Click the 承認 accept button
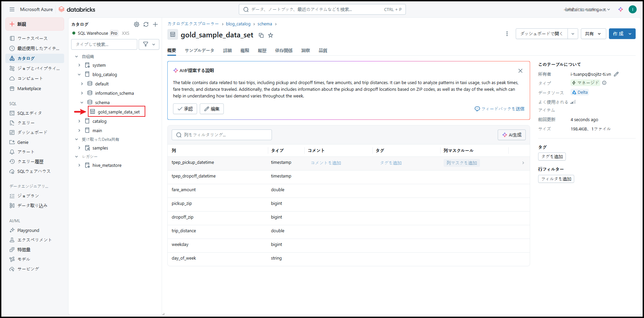644x318 pixels. click(185, 109)
